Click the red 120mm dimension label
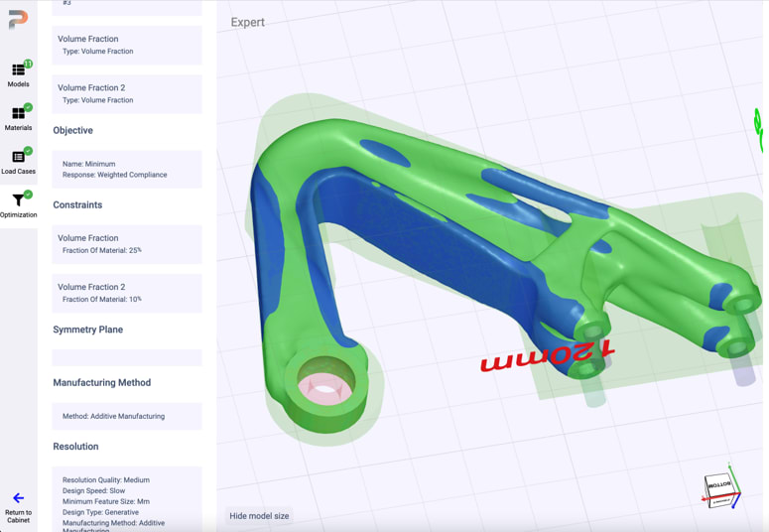 pyautogui.click(x=547, y=355)
